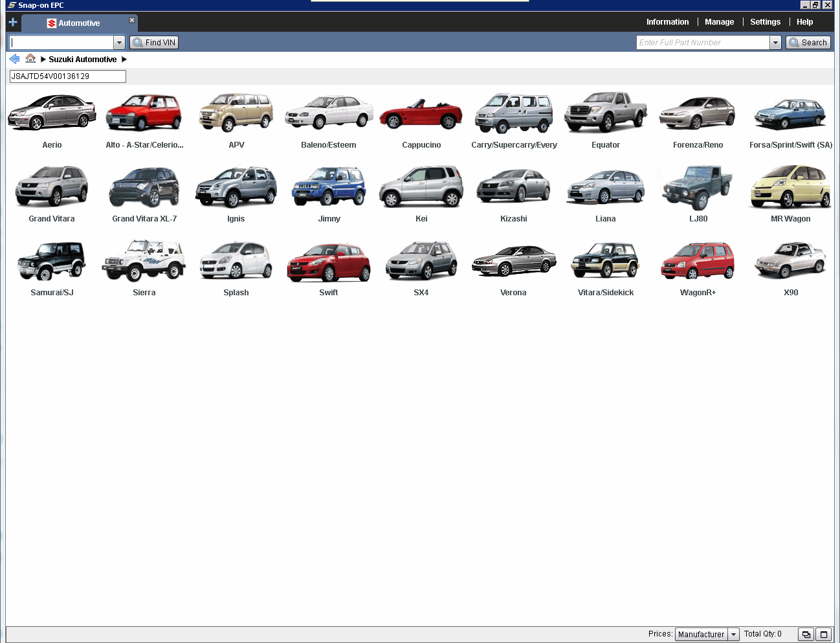840x643 pixels.
Task: Select the Cappucino red convertible image
Action: (x=421, y=113)
